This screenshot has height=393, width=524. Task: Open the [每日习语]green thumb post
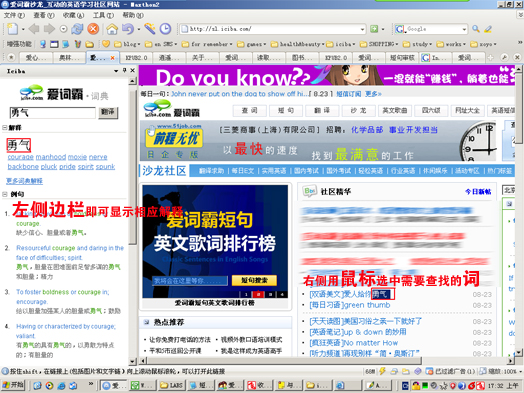pos(350,305)
